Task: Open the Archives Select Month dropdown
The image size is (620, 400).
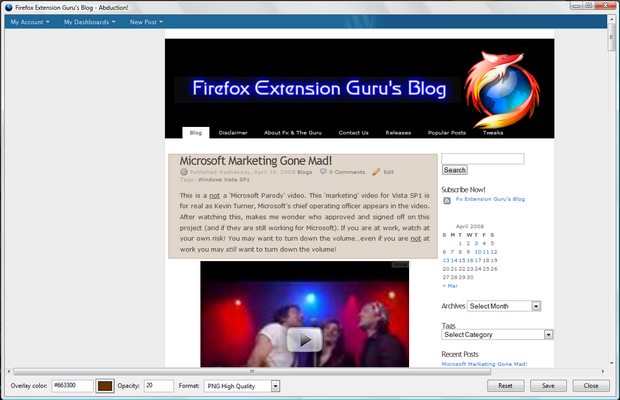Action: tap(504, 306)
